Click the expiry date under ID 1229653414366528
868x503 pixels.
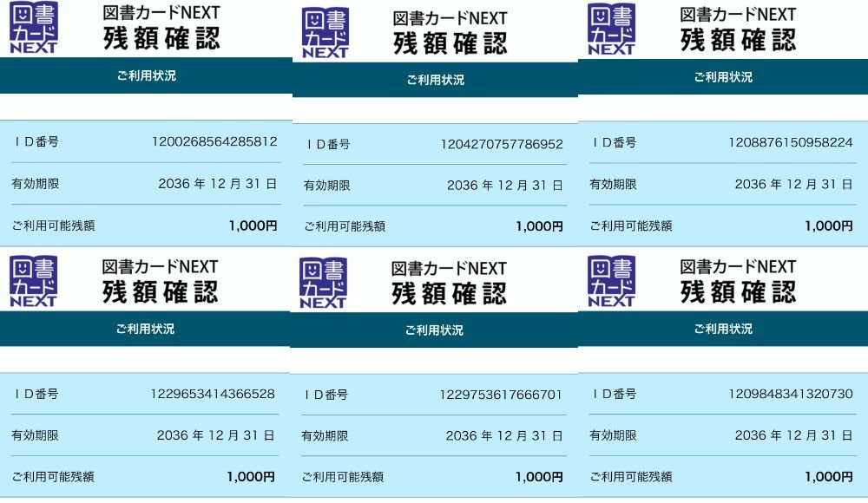[216, 435]
